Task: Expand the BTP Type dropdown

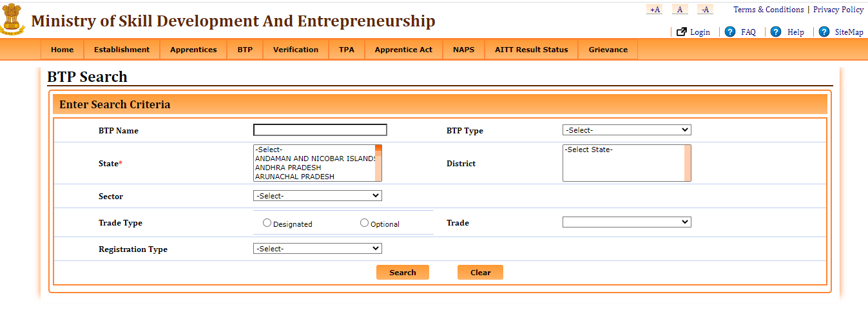Action: coord(626,130)
